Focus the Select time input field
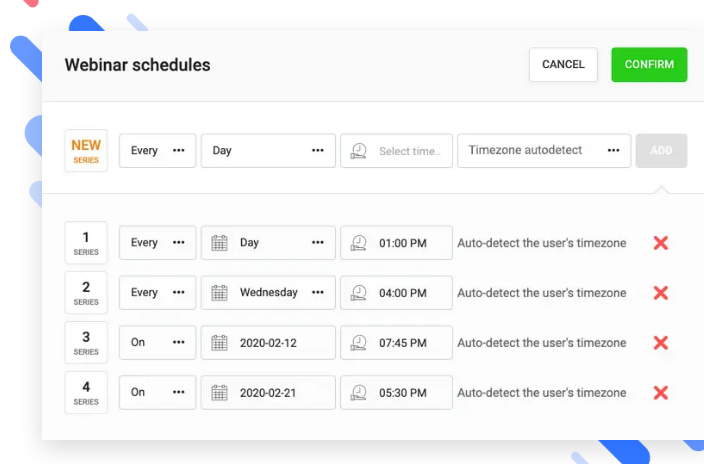The width and height of the screenshot is (704, 464). (409, 151)
